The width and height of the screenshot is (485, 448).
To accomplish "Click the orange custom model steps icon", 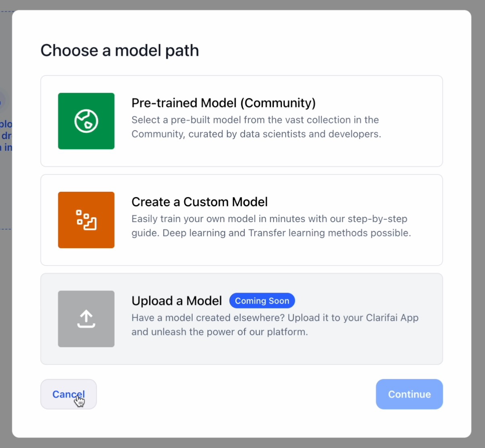I will (x=86, y=220).
